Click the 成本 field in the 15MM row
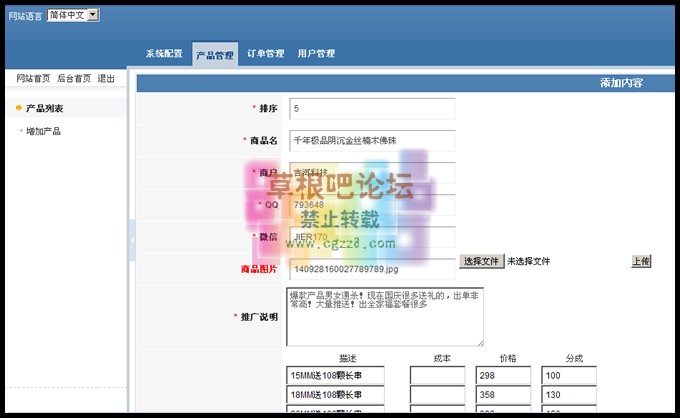The width and height of the screenshot is (680, 418). click(438, 376)
